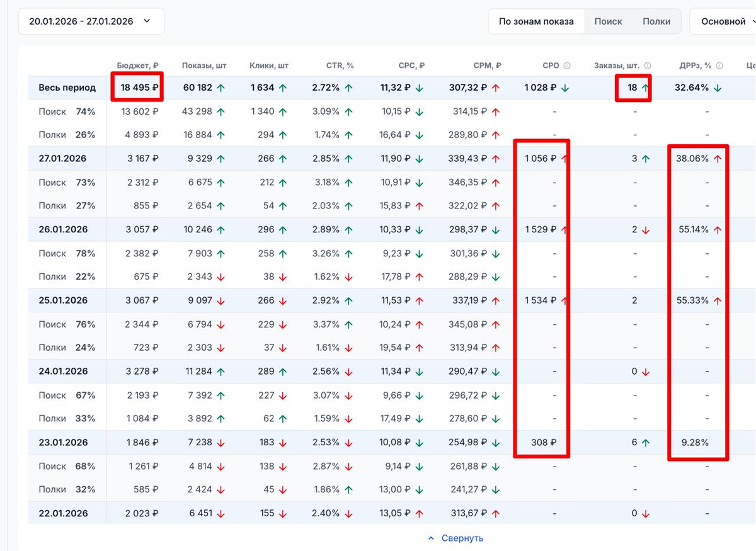
Task: Click the impressions value 11 284
Action: (x=198, y=372)
